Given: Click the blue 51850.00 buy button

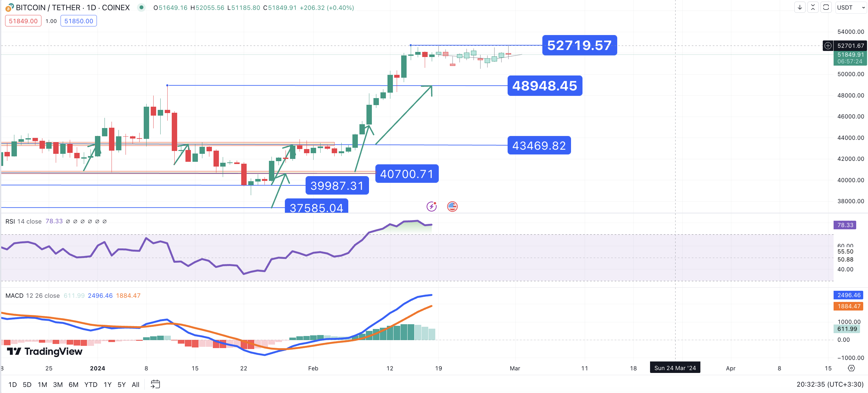Looking at the screenshot, I should pyautogui.click(x=78, y=21).
